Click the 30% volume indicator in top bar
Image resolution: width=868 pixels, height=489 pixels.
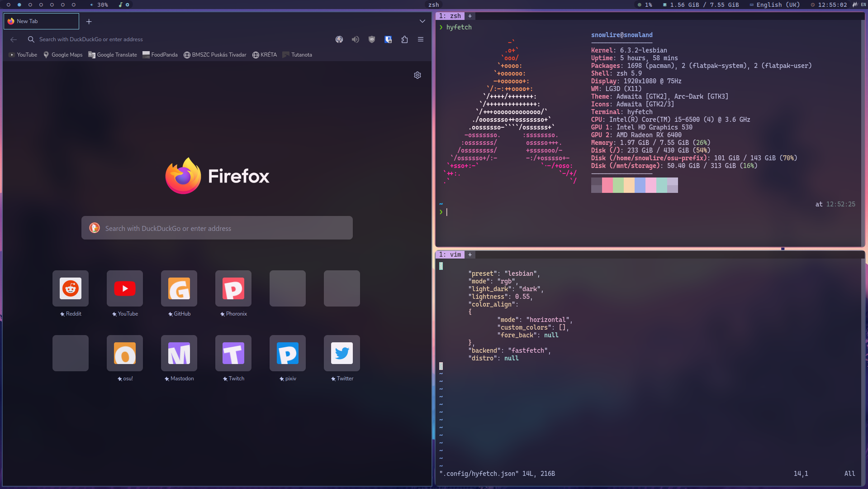99,5
